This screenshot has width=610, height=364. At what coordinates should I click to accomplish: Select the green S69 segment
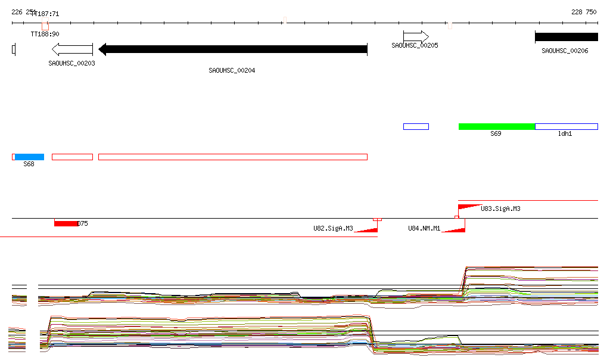click(496, 126)
